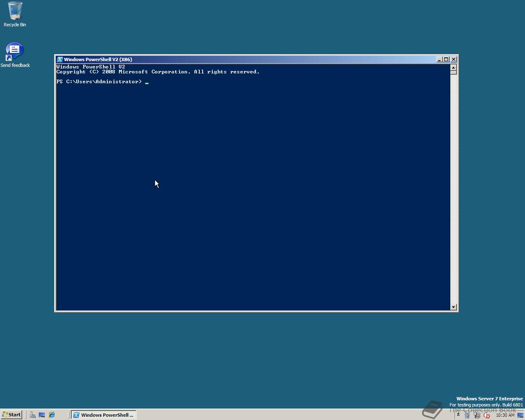
Task: Open the clock showing 10:30 AM
Action: pyautogui.click(x=505, y=415)
